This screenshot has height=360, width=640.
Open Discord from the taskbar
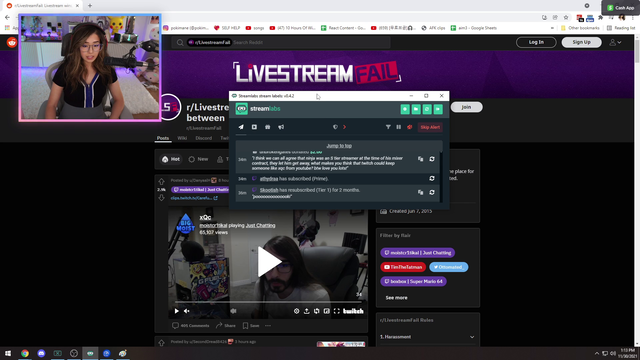(41, 353)
